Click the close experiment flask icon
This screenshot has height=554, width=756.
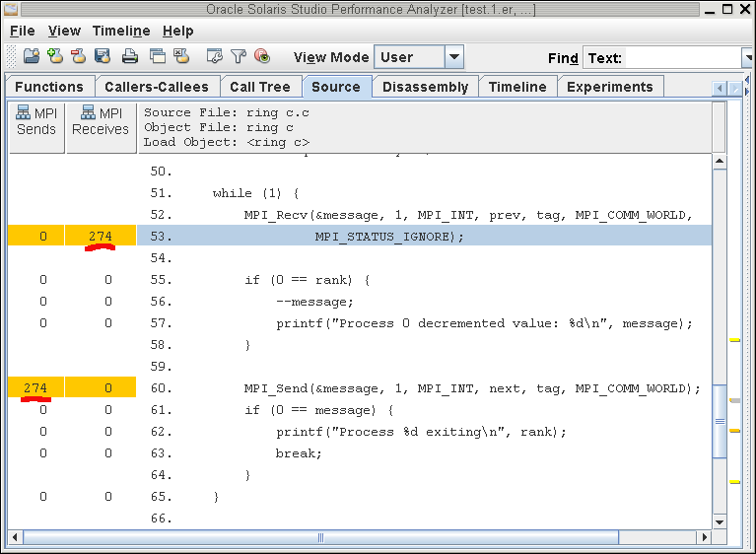tap(181, 56)
